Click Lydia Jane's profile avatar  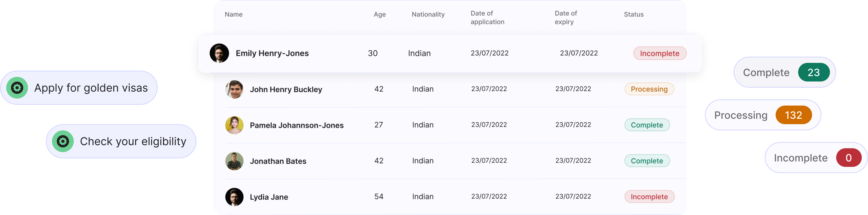click(x=234, y=197)
